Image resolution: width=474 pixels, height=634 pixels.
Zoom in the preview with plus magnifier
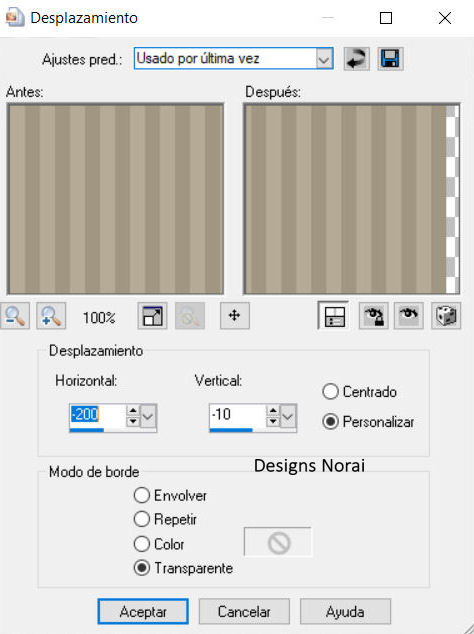51,316
